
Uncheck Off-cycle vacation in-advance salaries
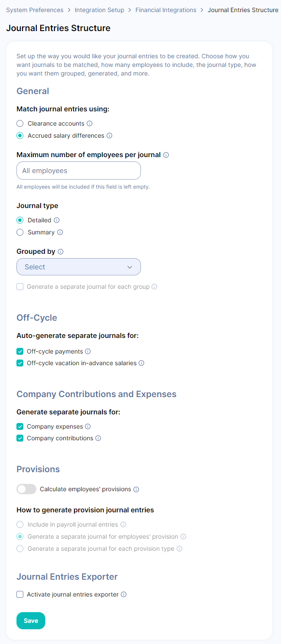20,363
